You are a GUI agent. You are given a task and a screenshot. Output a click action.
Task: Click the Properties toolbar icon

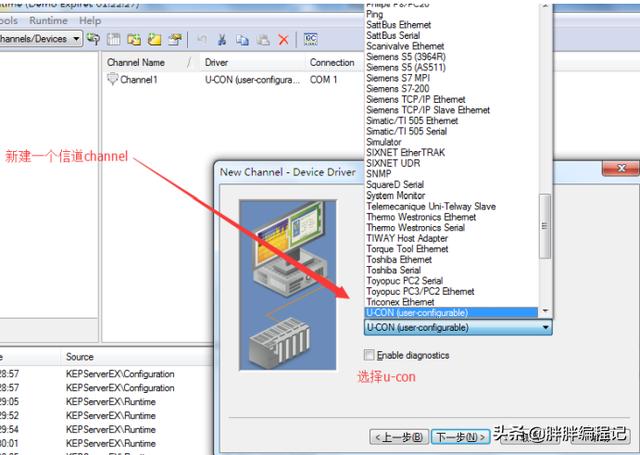point(175,39)
